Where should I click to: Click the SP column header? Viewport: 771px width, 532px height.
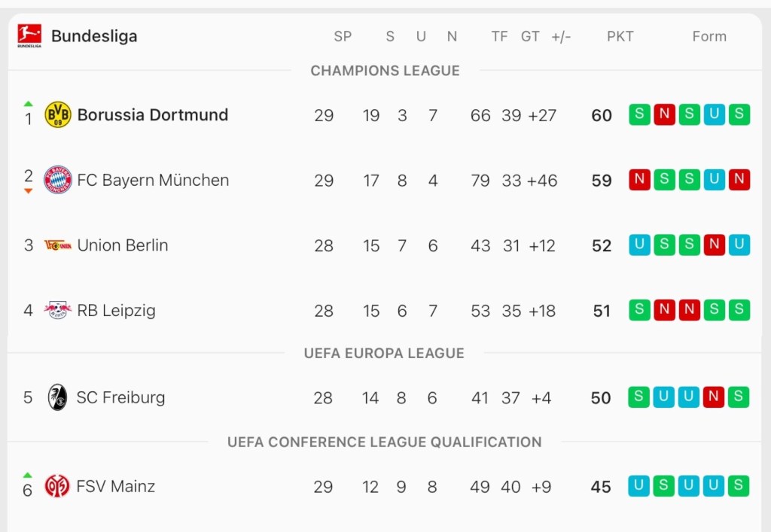point(343,36)
